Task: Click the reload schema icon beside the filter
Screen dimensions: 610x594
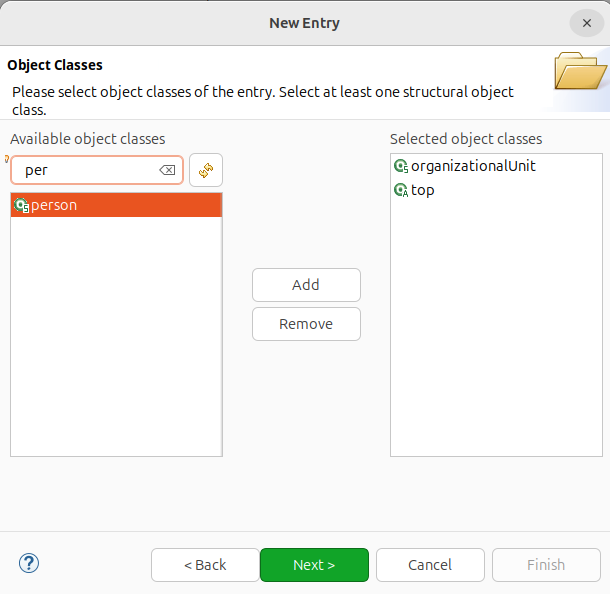Action: tap(206, 171)
